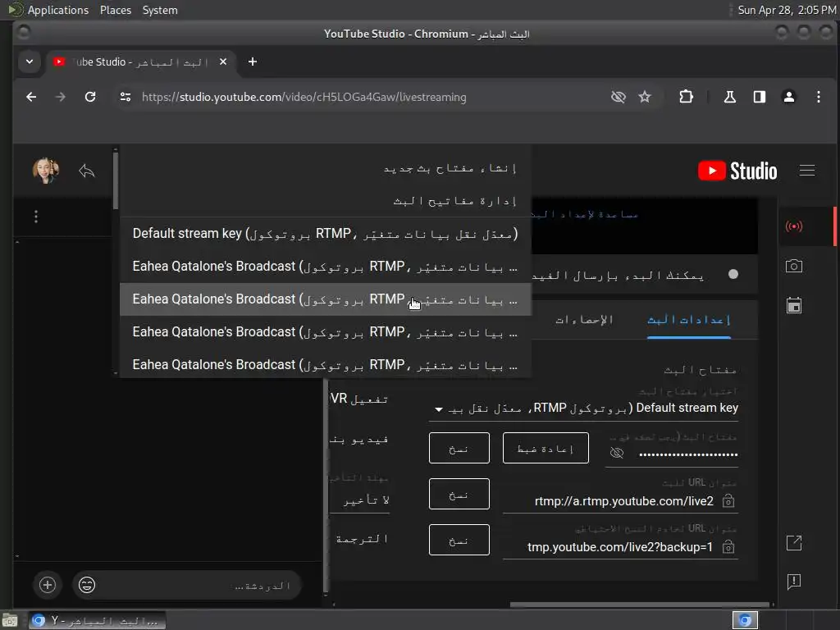Click lock icon beside rtmp live2 URL
This screenshot has width=840, height=630.
click(728, 501)
